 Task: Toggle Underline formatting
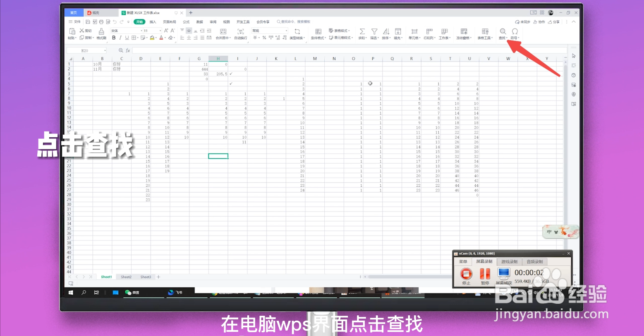pos(127,38)
